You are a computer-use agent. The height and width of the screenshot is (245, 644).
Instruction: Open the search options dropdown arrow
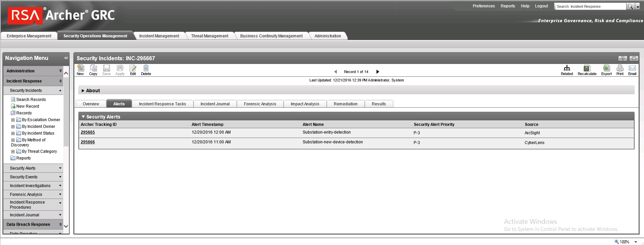click(638, 6)
